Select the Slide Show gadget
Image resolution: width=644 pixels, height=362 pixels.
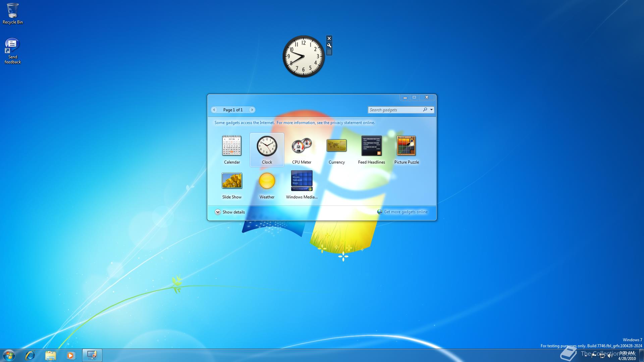(x=232, y=185)
